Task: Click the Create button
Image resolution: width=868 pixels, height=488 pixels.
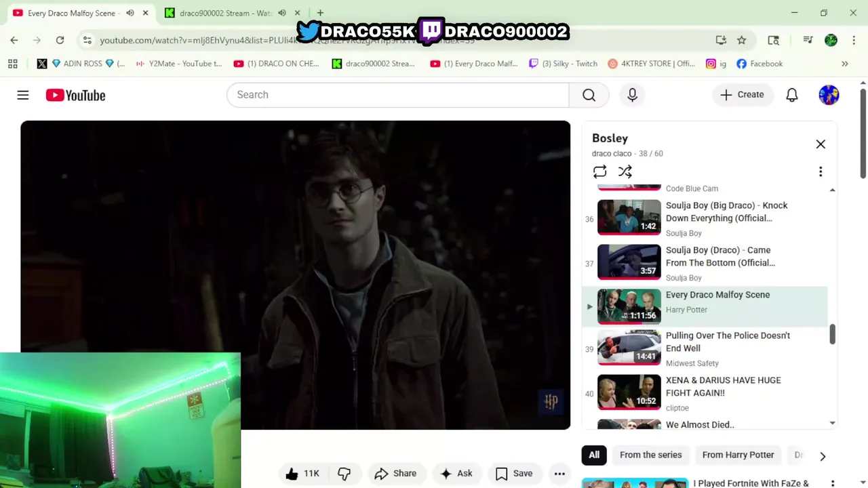Action: [x=742, y=95]
